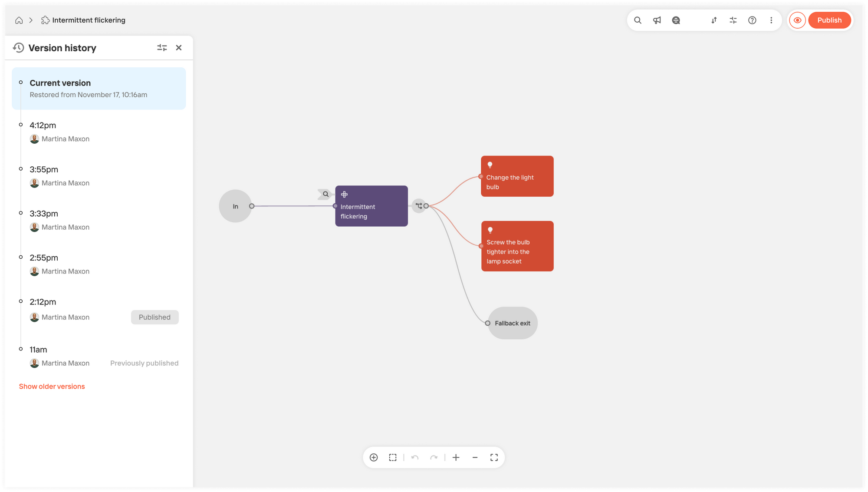
Task: Open version history filter settings
Action: pyautogui.click(x=162, y=48)
